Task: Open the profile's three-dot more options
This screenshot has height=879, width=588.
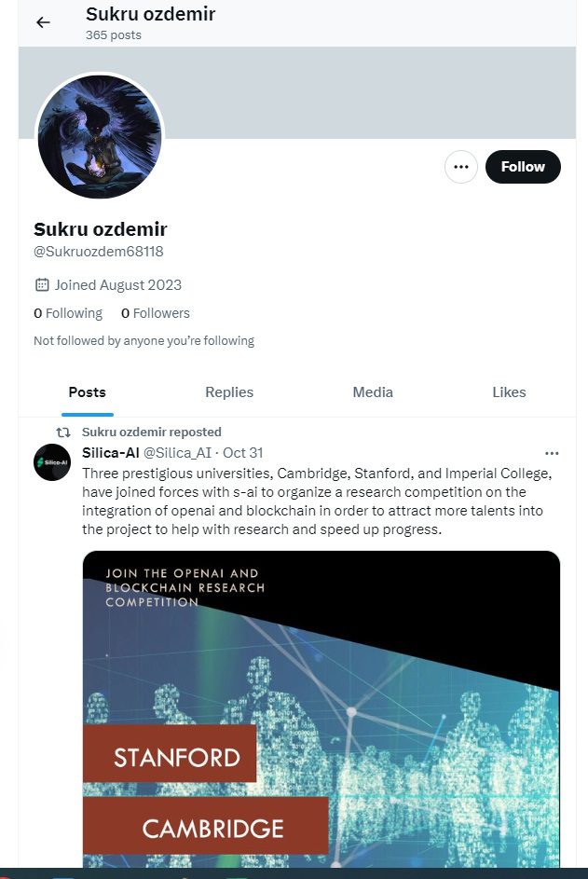Action: click(460, 167)
